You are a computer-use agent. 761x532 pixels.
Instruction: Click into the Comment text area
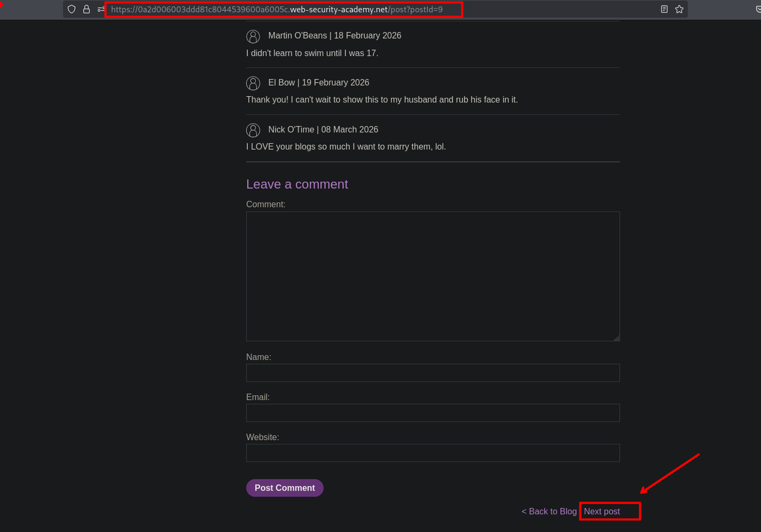(x=433, y=276)
